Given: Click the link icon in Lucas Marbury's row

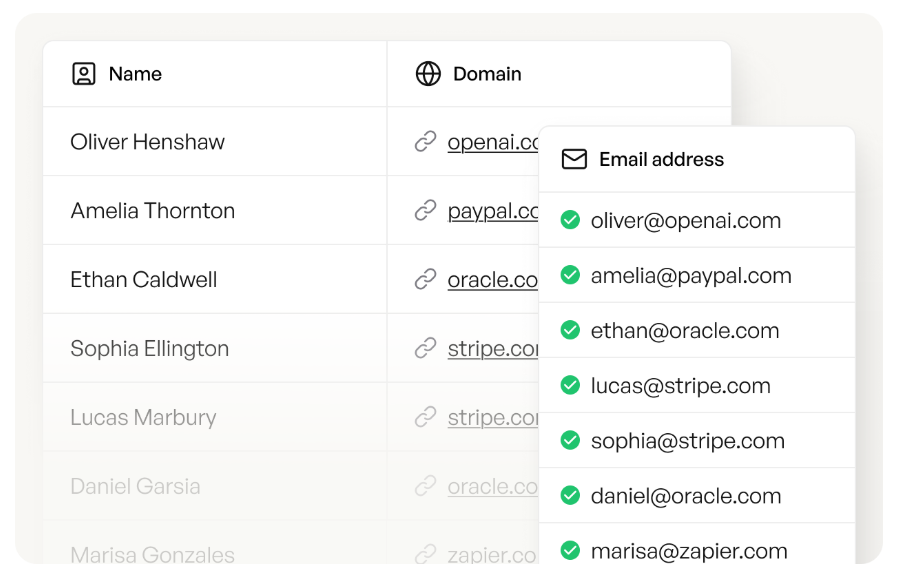Looking at the screenshot, I should 426,418.
